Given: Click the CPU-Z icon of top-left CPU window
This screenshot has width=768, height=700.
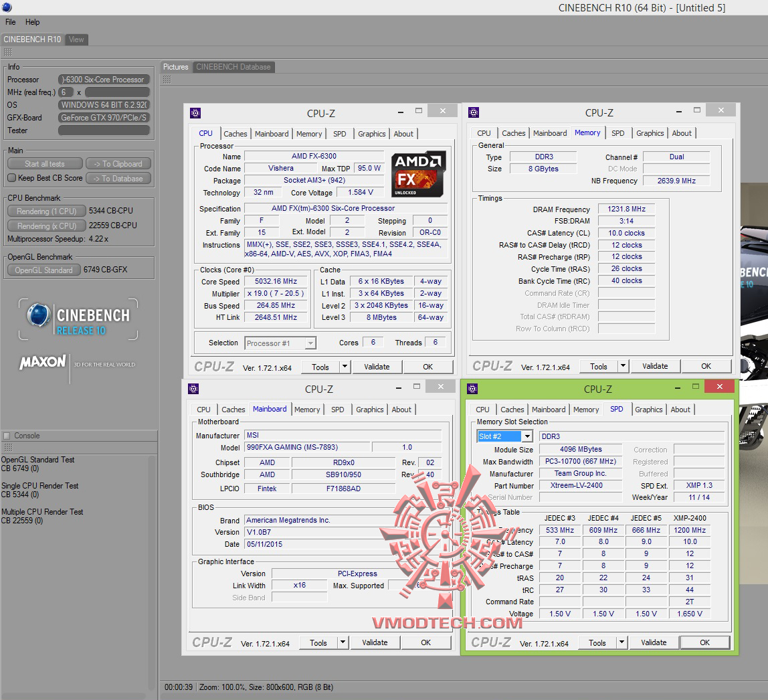Looking at the screenshot, I should [x=195, y=113].
